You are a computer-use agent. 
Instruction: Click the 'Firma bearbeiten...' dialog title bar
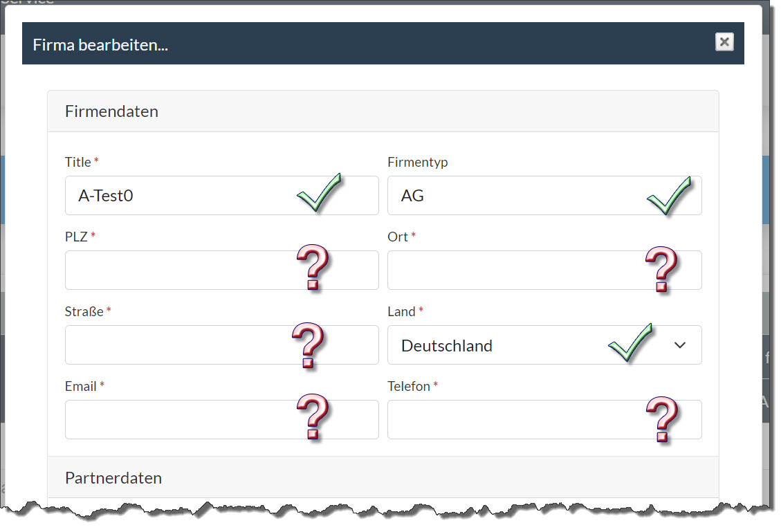346,44
